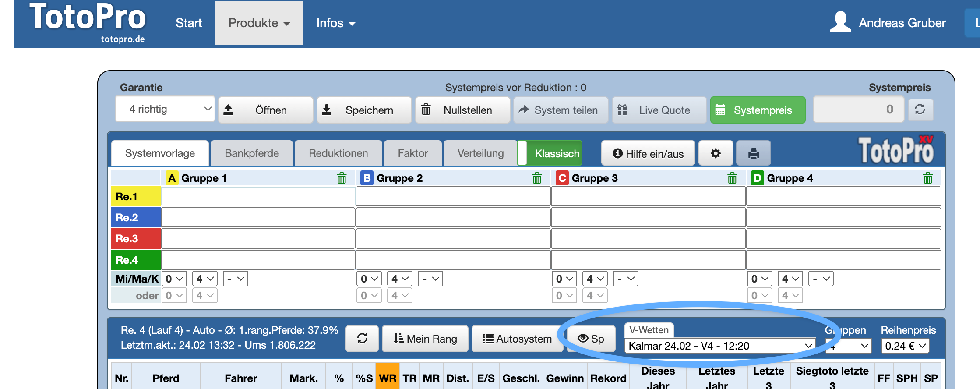Sort by the Fahrer column header

(x=241, y=378)
